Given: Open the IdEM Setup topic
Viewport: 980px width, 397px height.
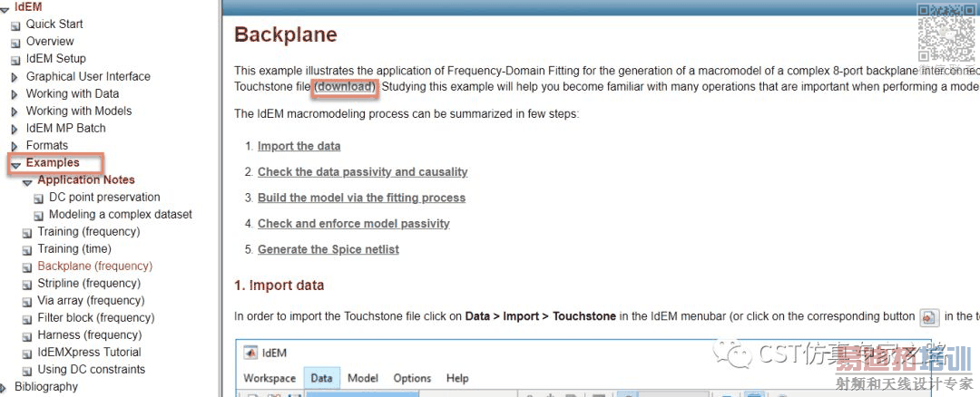Looking at the screenshot, I should (55, 58).
